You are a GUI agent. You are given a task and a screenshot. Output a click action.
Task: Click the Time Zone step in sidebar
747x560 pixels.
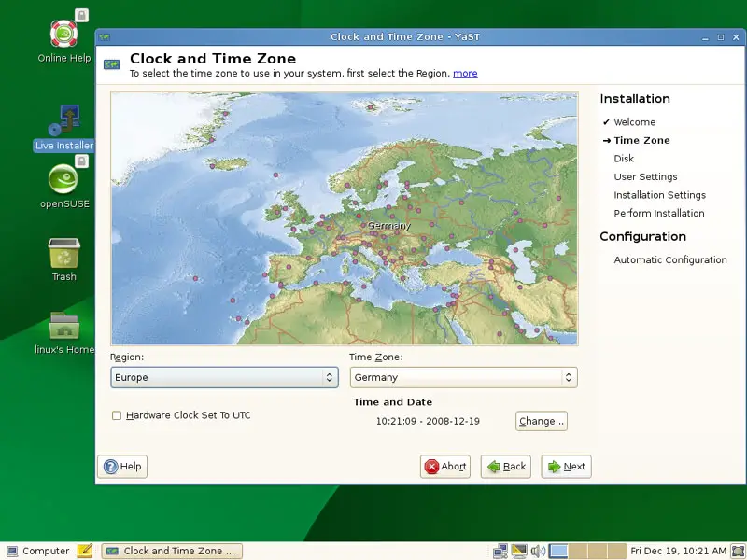(x=641, y=140)
